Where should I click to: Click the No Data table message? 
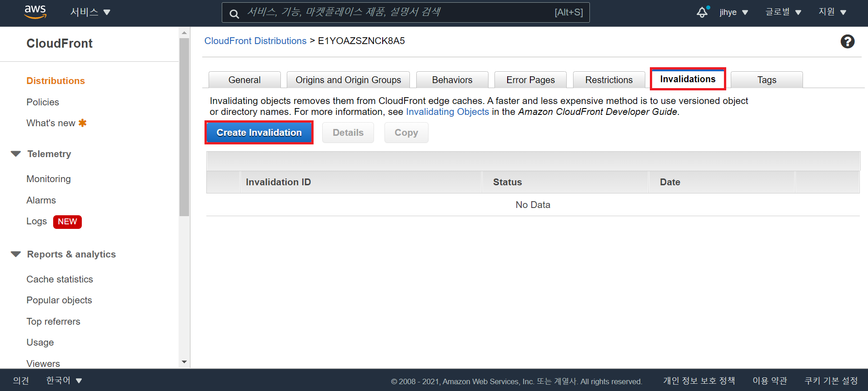tap(533, 205)
